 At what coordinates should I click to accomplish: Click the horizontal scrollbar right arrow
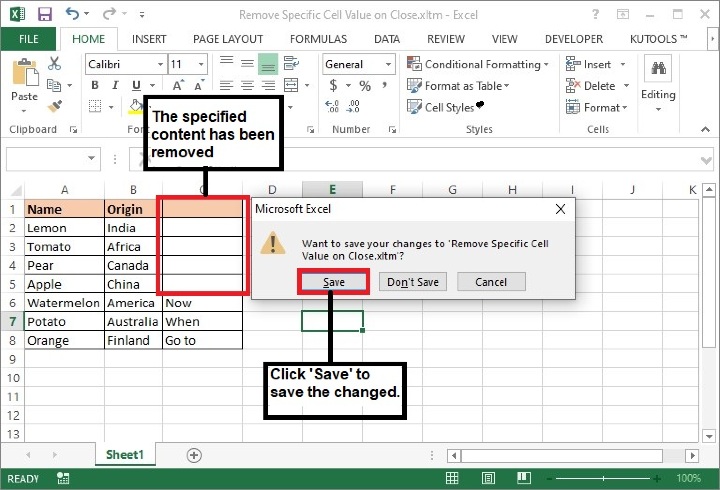[x=692, y=456]
